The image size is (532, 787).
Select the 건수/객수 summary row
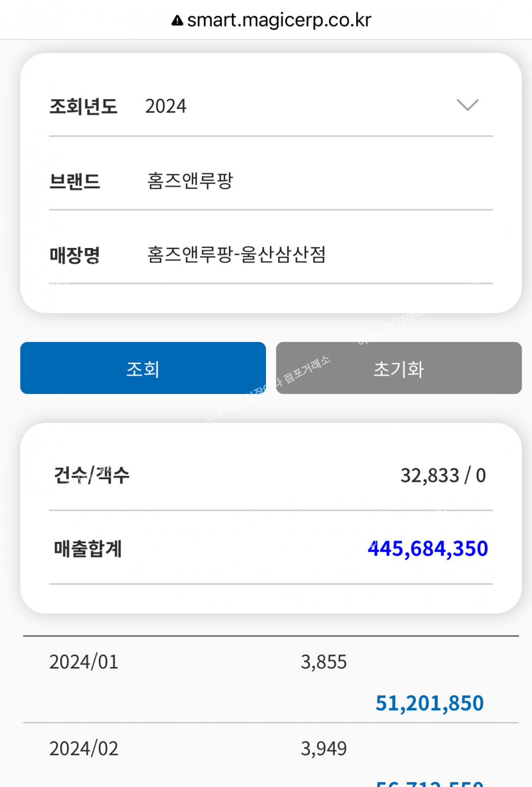[271, 475]
